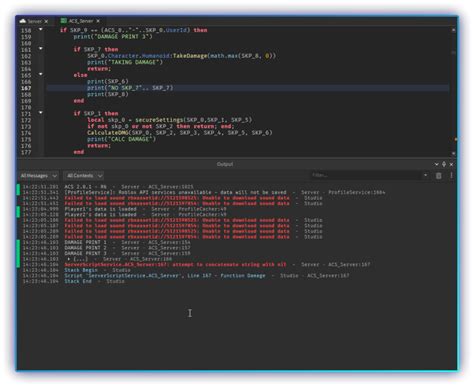Select the 'DAMAGE PRINT 1' output line
The height and width of the screenshot is (387, 474).
click(127, 242)
